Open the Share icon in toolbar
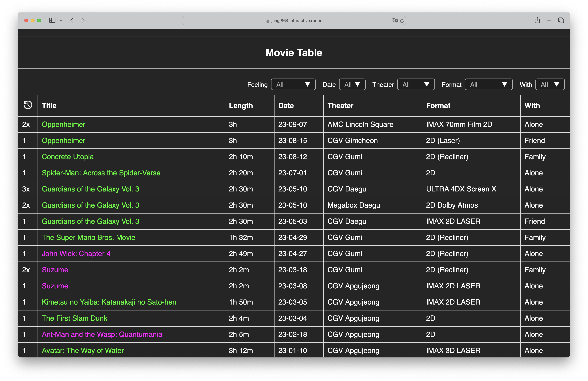 [x=537, y=20]
